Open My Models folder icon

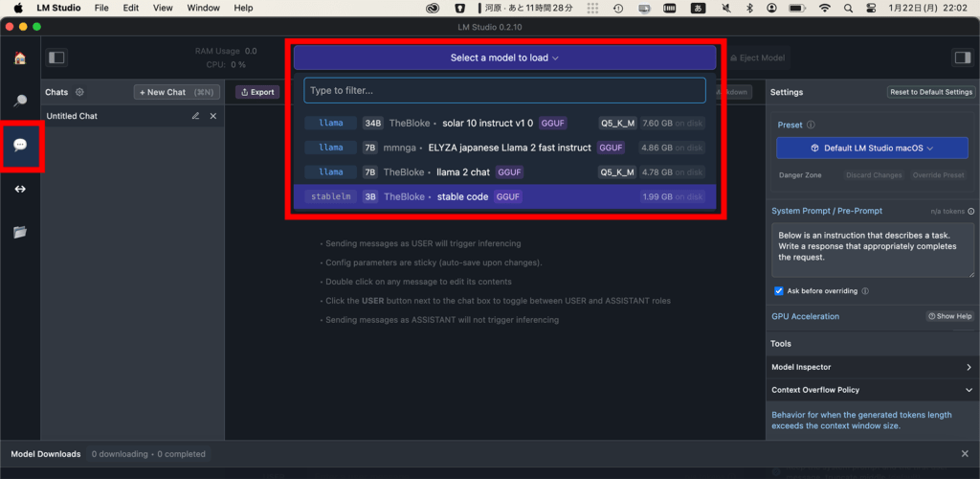[x=20, y=232]
